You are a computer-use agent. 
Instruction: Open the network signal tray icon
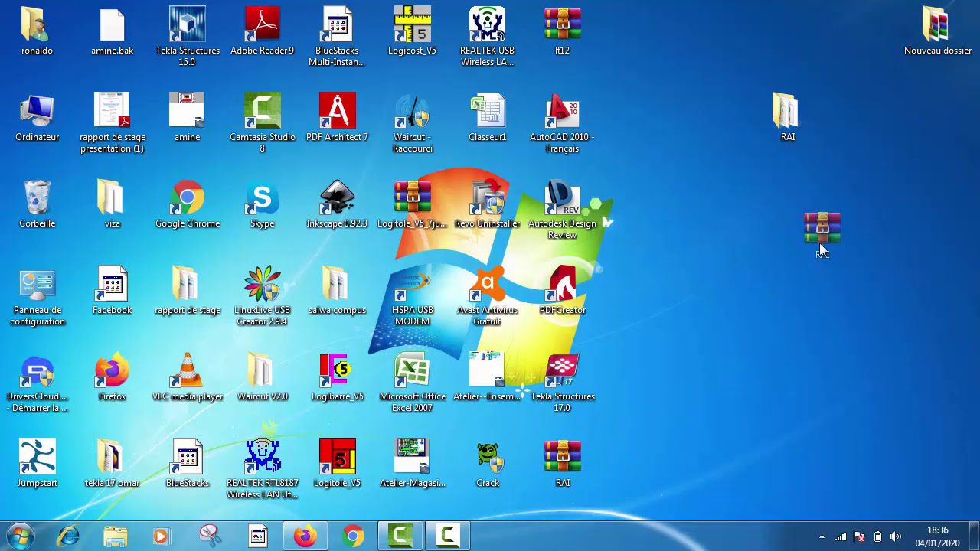tap(841, 536)
